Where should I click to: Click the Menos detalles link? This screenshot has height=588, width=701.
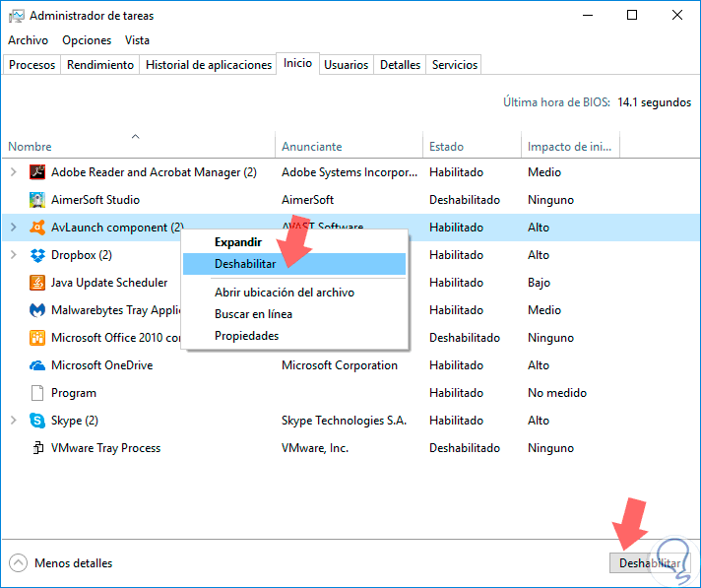tap(73, 563)
